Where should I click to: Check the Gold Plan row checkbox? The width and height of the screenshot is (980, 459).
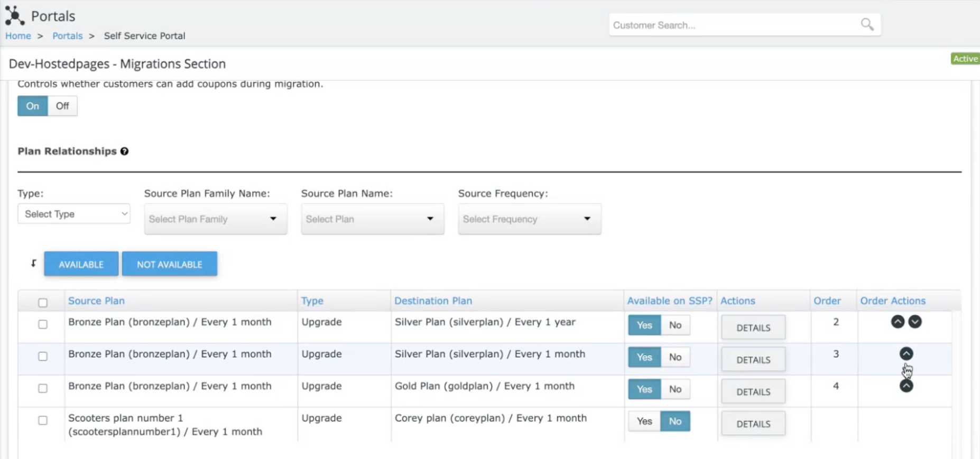coord(43,388)
